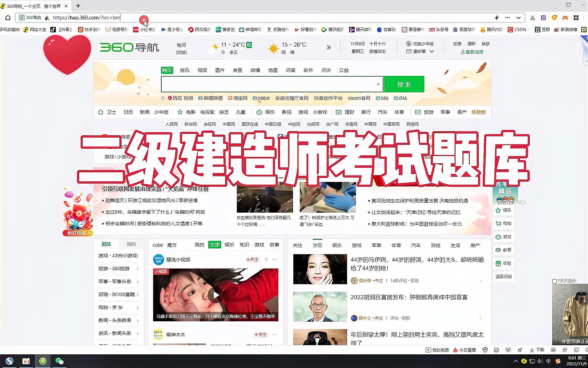This screenshot has height=368, width=588.
Task: Open the 游戏 panel in right sidebar
Action: [504, 236]
